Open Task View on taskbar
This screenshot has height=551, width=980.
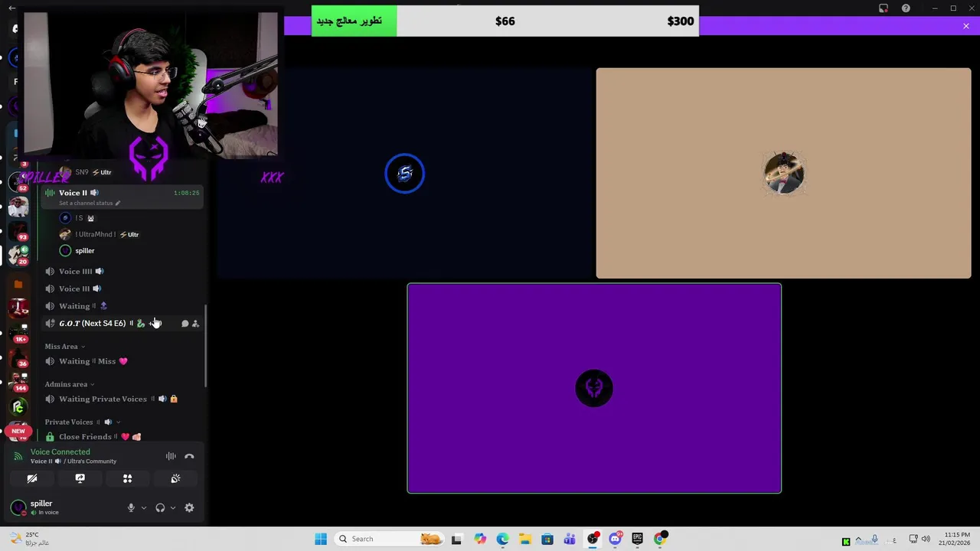pos(457,539)
